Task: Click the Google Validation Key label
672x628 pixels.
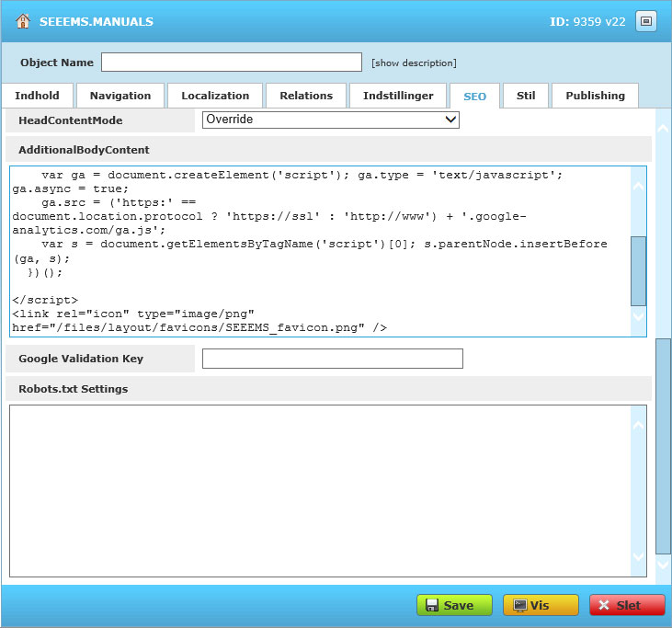Action: (81, 359)
